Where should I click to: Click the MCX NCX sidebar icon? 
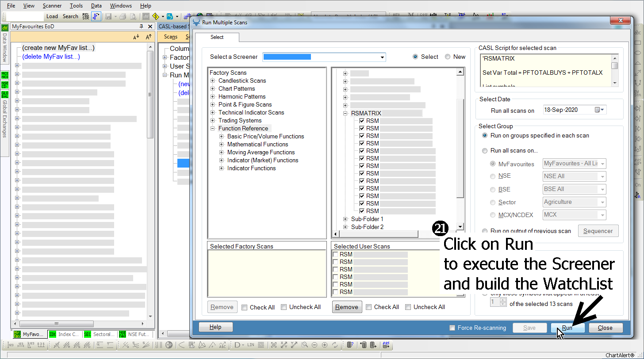(x=5, y=75)
